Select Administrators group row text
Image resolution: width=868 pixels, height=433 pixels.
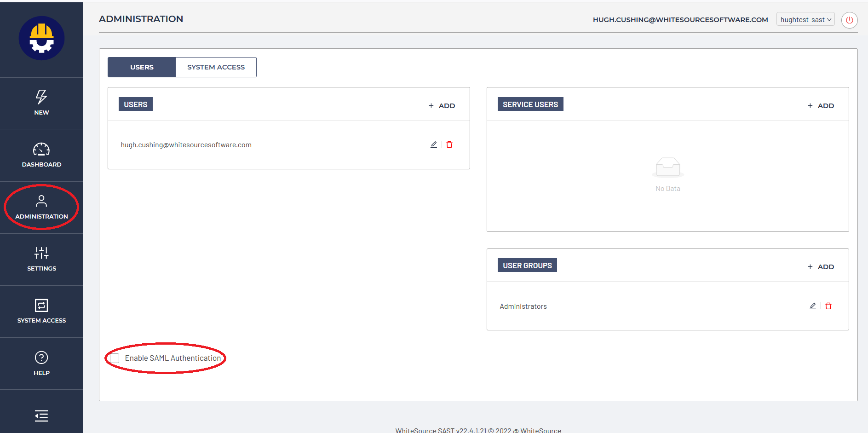click(x=523, y=306)
